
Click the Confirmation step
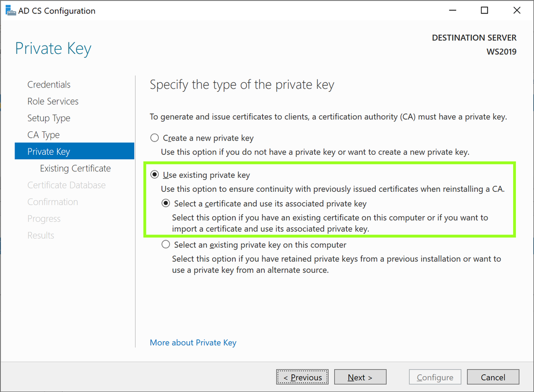(52, 201)
